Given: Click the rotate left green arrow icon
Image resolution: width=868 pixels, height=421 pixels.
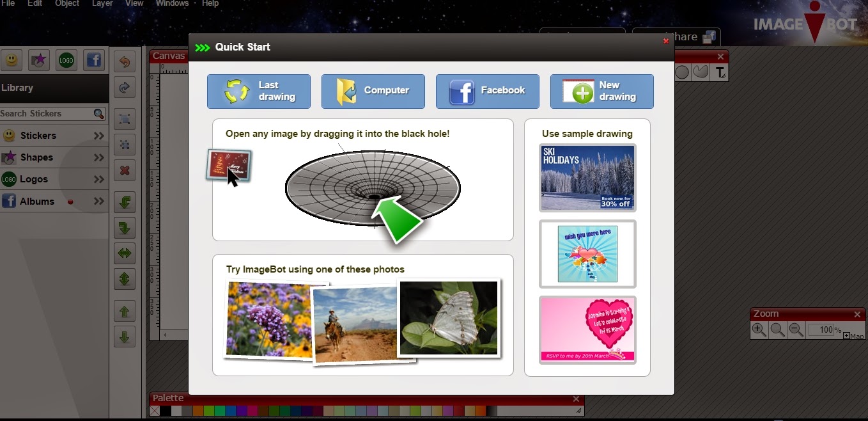Looking at the screenshot, I should (x=125, y=203).
